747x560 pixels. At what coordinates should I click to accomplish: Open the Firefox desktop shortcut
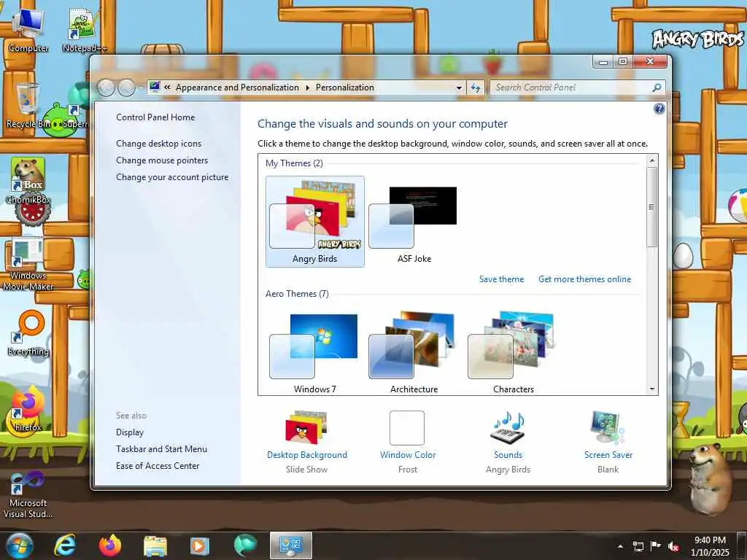(x=28, y=410)
